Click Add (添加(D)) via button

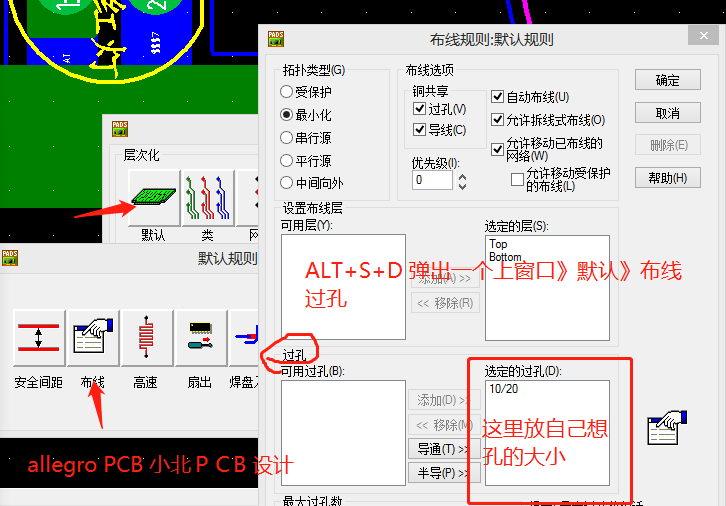444,400
